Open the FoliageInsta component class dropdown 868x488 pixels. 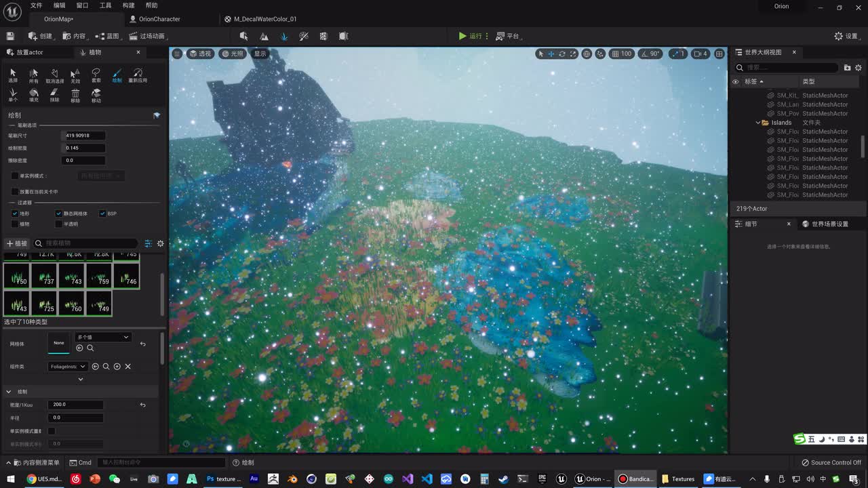tap(68, 367)
